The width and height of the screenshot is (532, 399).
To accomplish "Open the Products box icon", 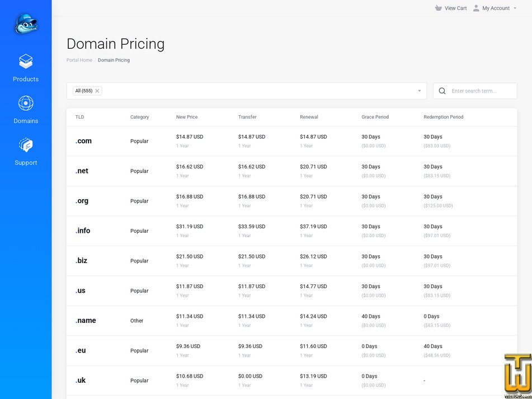I will (26, 61).
